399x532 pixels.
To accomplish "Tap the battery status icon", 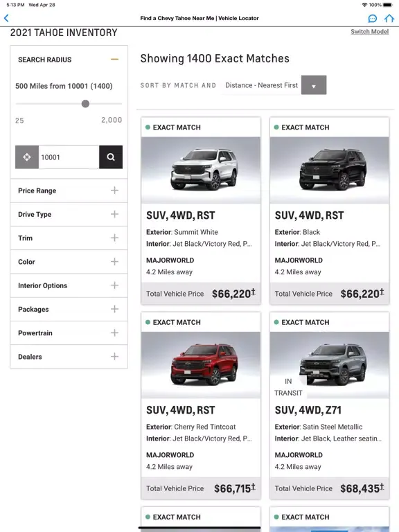I will [x=388, y=5].
